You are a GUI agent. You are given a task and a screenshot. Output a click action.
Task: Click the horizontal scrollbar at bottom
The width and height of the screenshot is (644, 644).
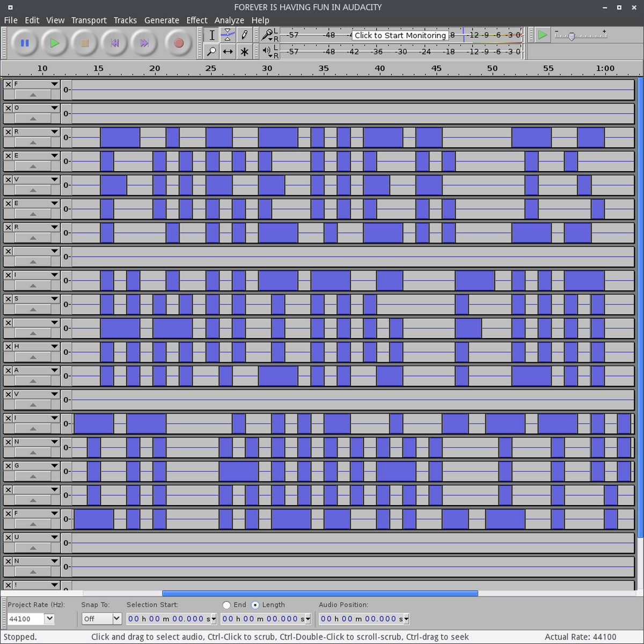[320, 593]
